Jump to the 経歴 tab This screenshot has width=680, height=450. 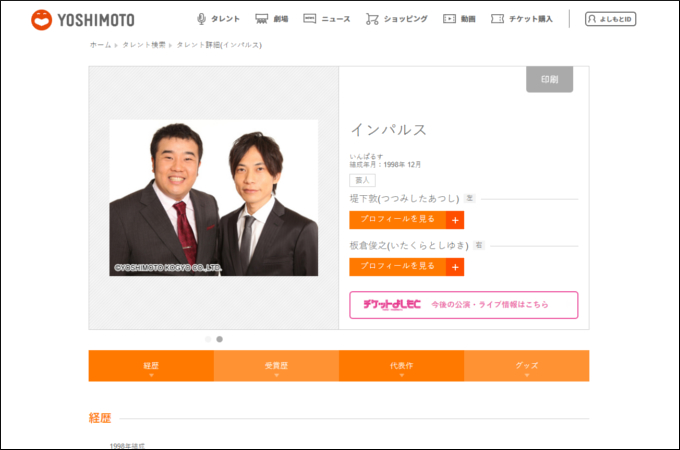(151, 366)
